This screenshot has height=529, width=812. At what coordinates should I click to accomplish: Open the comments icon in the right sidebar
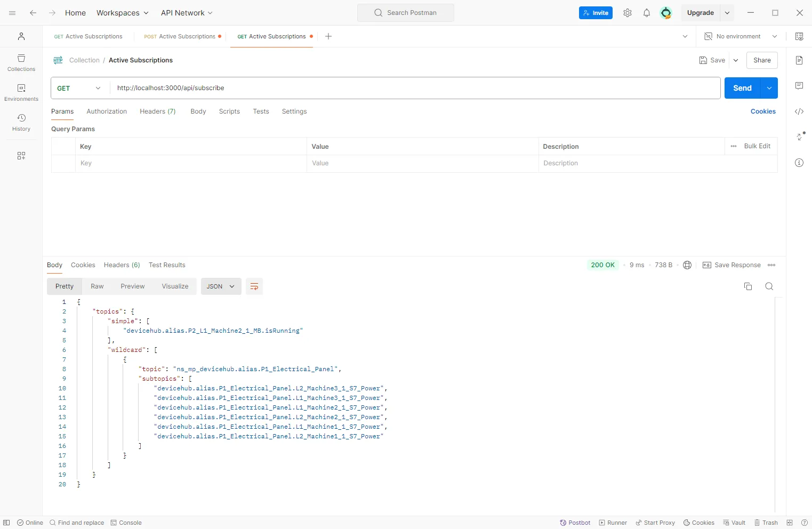(x=799, y=86)
